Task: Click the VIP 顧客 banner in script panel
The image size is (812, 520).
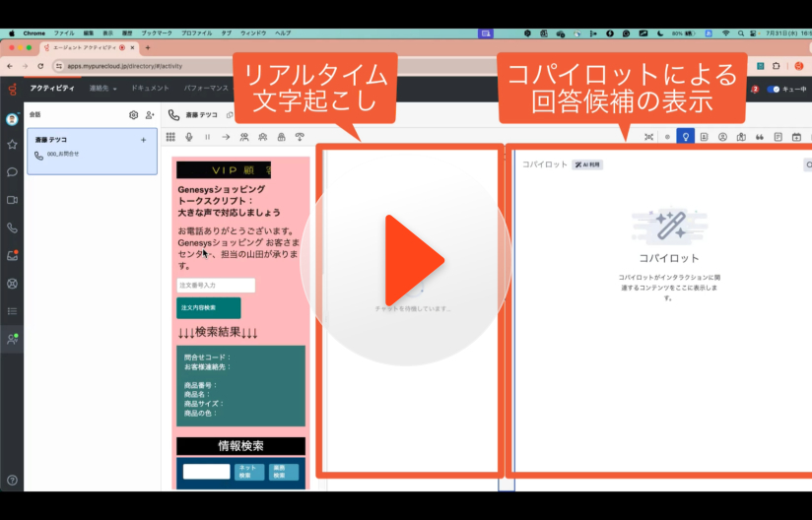Action: coord(224,169)
